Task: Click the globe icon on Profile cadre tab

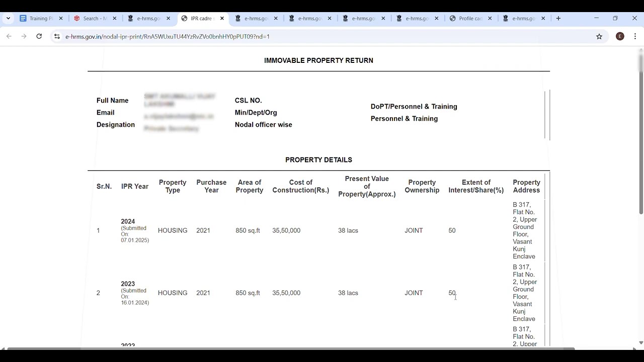Action: pyautogui.click(x=452, y=19)
